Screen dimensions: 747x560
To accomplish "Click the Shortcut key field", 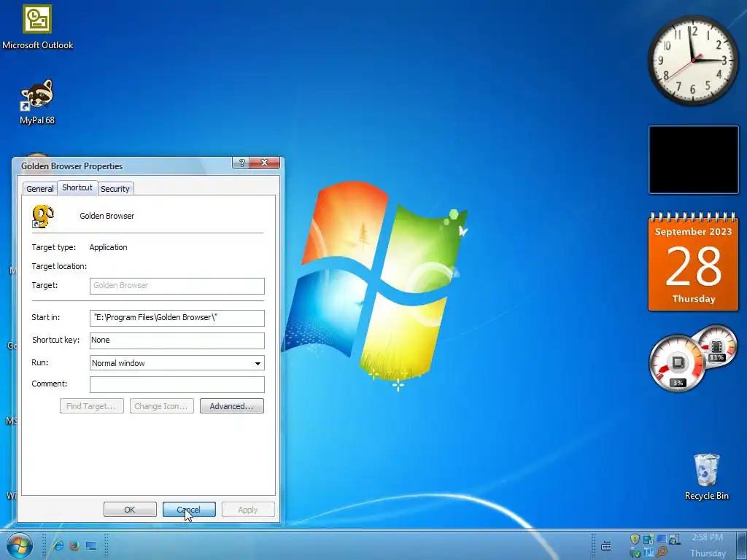I will click(177, 340).
